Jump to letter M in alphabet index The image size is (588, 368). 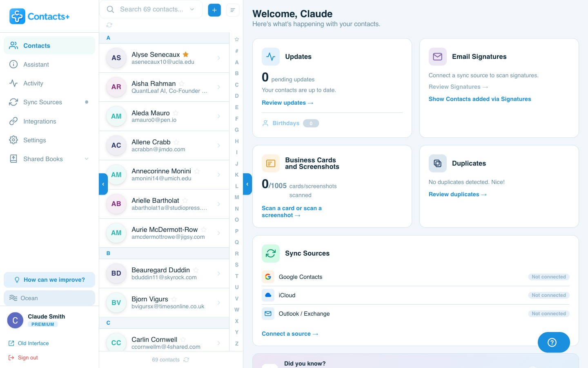click(237, 197)
